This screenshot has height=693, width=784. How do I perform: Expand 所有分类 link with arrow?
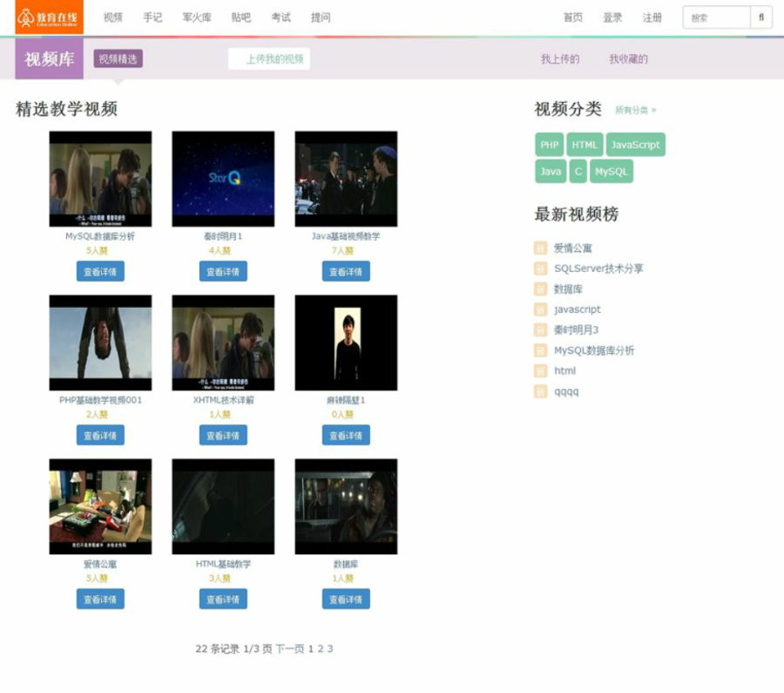636,110
